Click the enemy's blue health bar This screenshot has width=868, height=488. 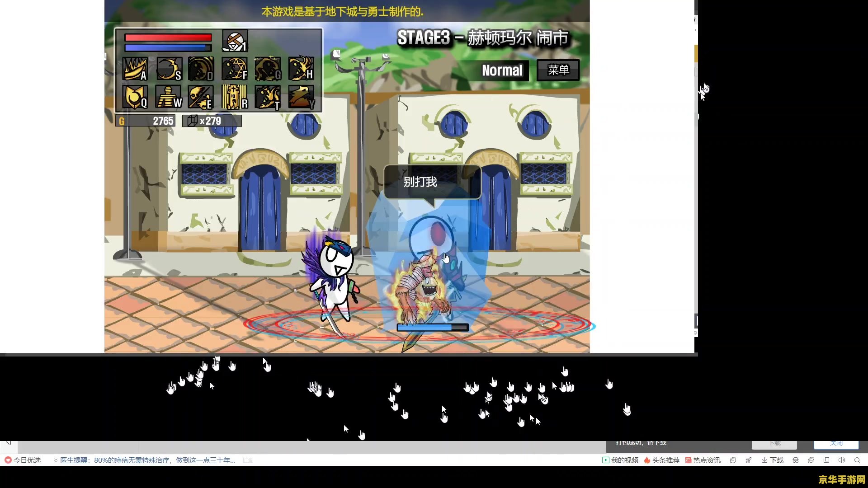pyautogui.click(x=433, y=327)
